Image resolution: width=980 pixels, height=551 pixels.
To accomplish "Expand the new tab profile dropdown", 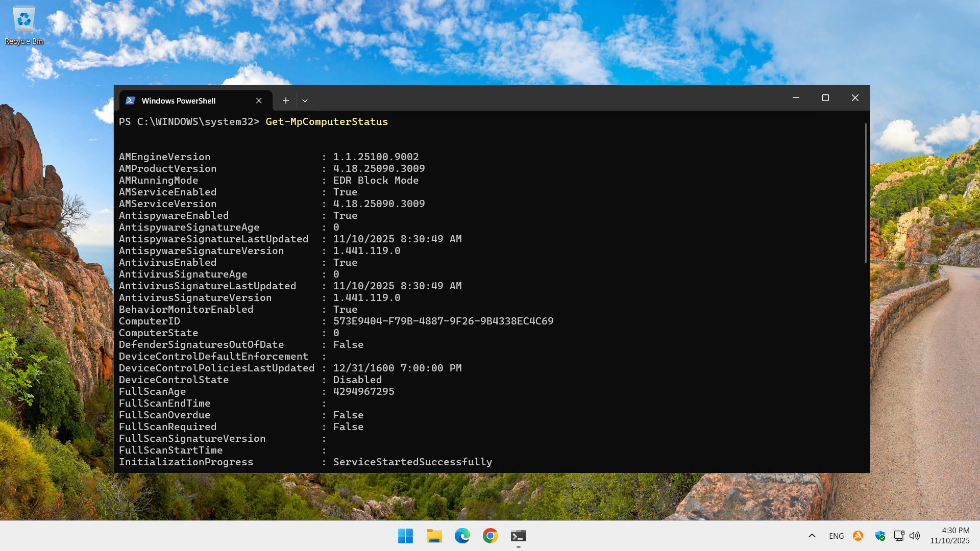I will [x=305, y=101].
